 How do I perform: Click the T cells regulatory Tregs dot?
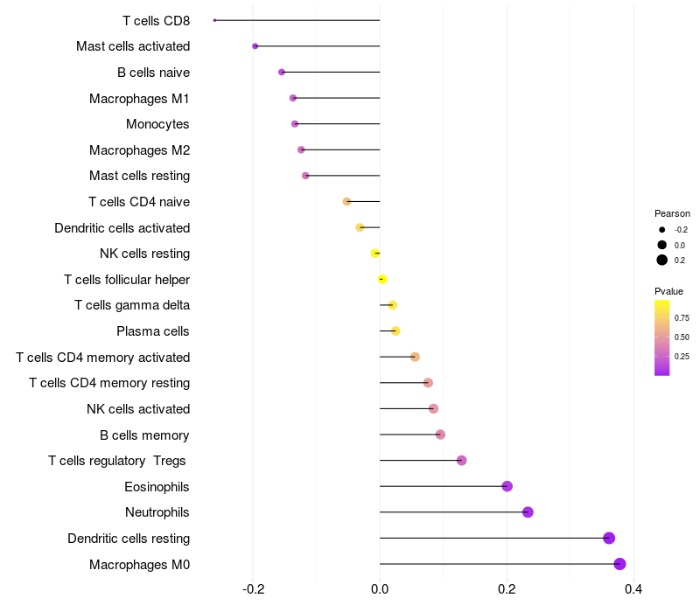pyautogui.click(x=462, y=461)
